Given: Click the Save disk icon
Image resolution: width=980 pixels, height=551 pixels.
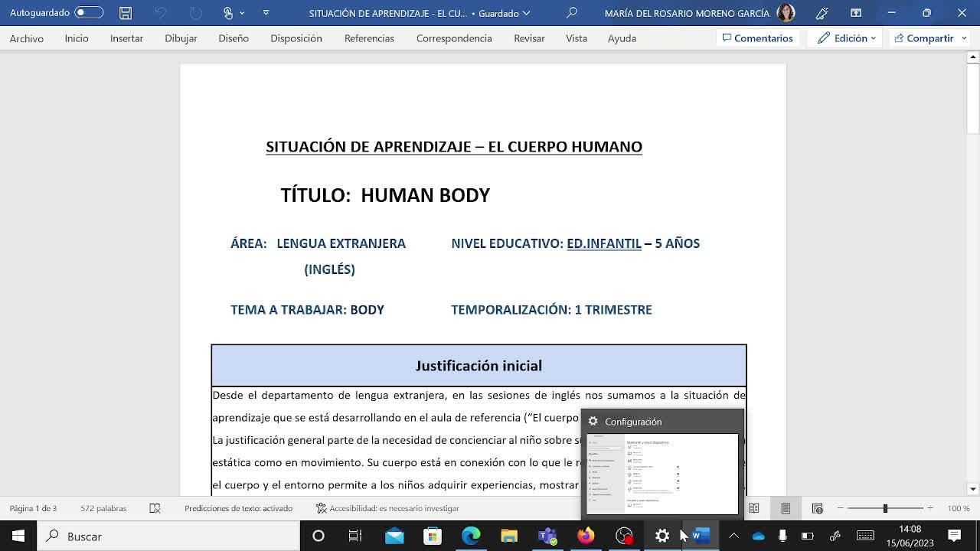Looking at the screenshot, I should click(x=126, y=13).
